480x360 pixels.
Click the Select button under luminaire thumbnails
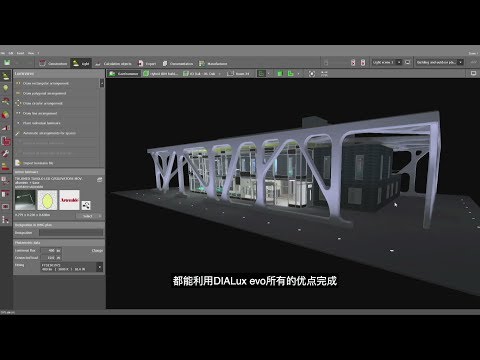[x=88, y=216]
